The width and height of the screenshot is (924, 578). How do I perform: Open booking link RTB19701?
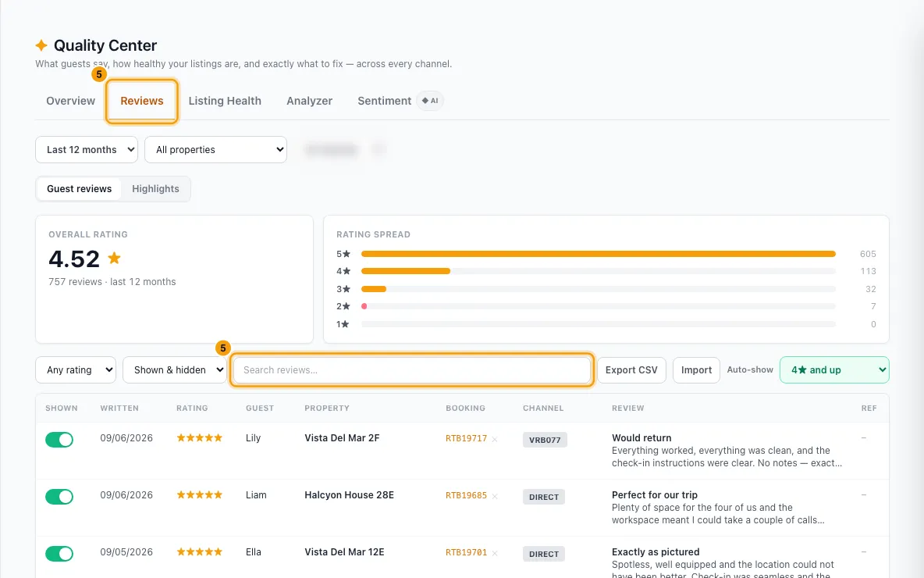click(466, 553)
